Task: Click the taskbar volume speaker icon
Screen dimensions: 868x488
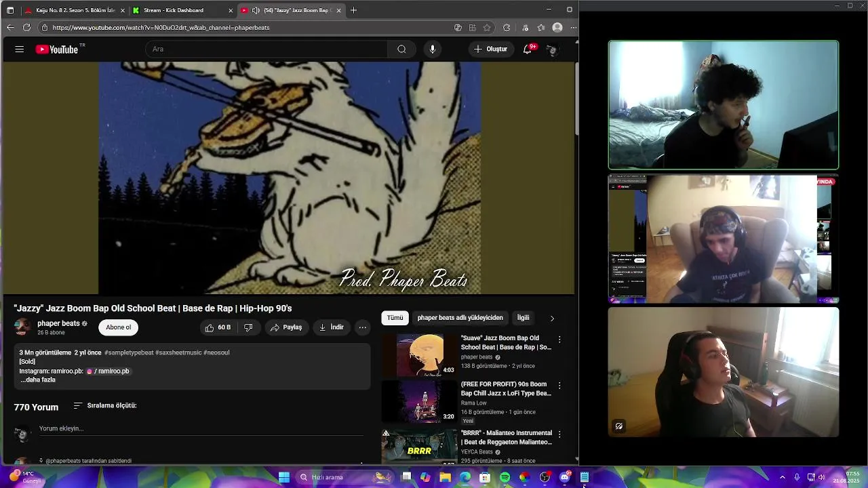Action: coord(822,477)
